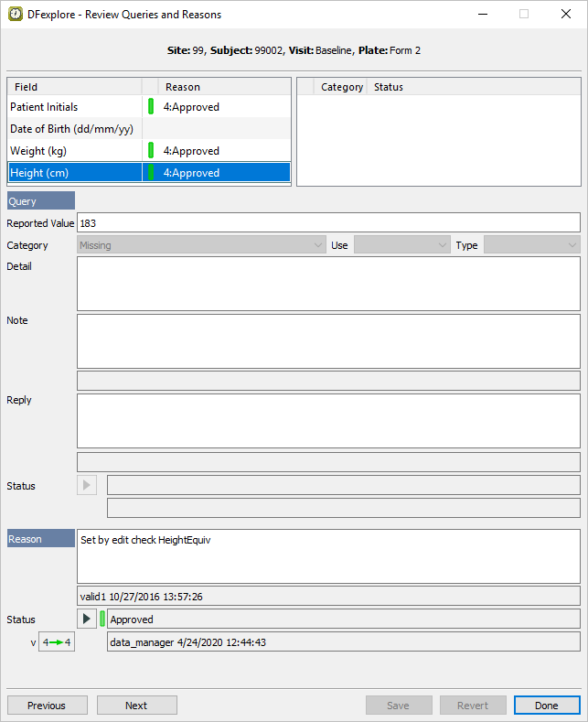Click the Reported Value field
The height and width of the screenshot is (722, 588).
[x=328, y=222]
